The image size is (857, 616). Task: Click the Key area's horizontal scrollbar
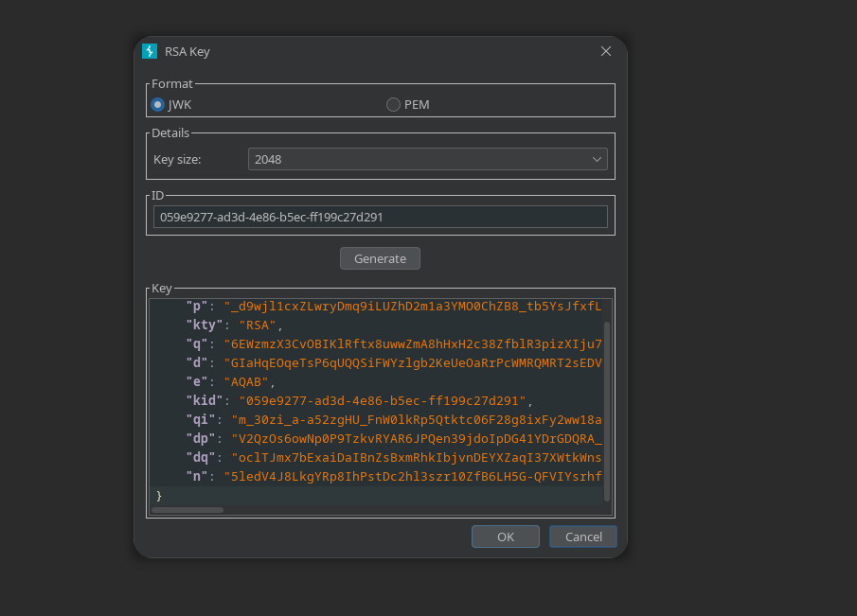click(187, 510)
